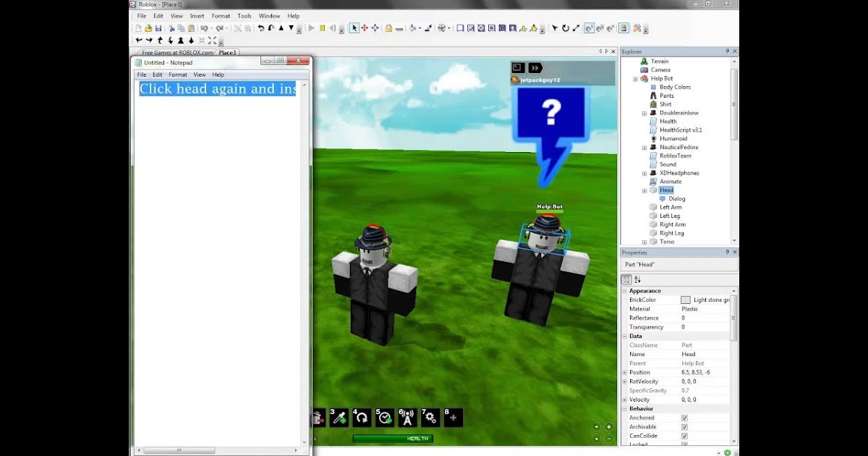Click the New file icon in Roblox toolbar
868x456 pixels.
[x=139, y=28]
